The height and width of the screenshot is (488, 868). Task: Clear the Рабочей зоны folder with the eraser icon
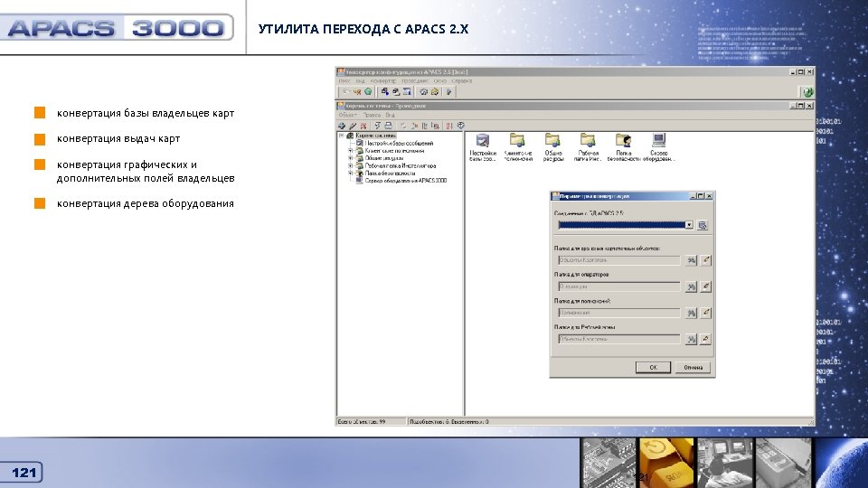705,339
